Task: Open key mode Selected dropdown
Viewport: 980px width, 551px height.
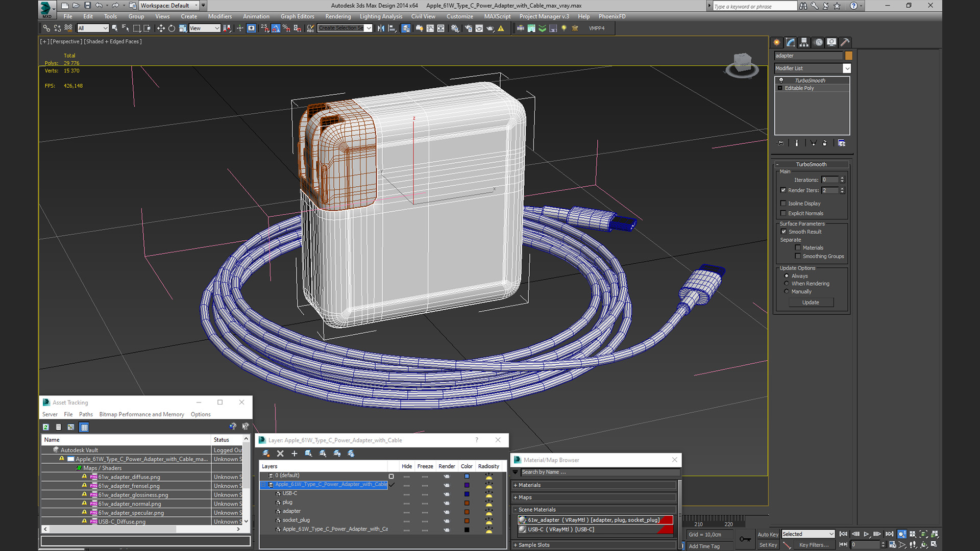Action: coord(808,534)
